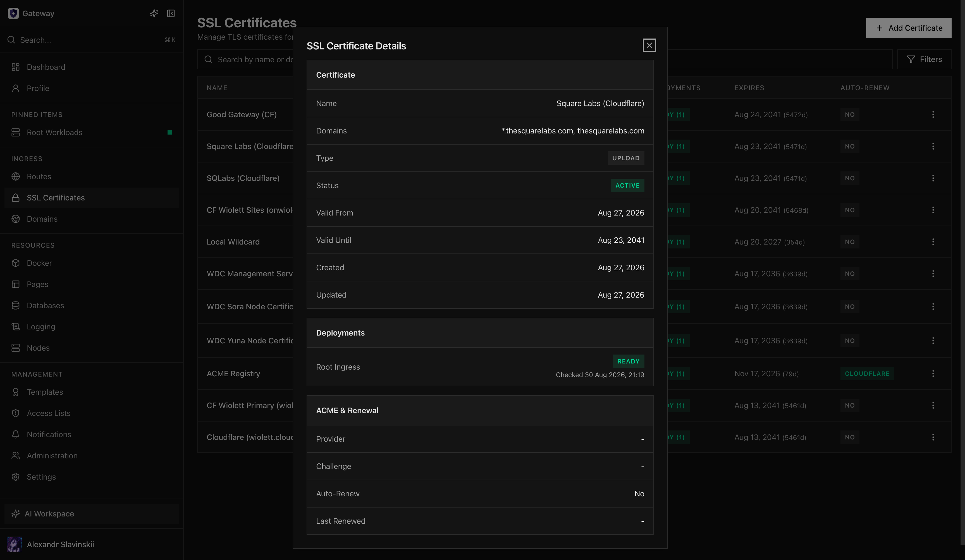
Task: Focus the sidebar Search field
Action: 92,40
